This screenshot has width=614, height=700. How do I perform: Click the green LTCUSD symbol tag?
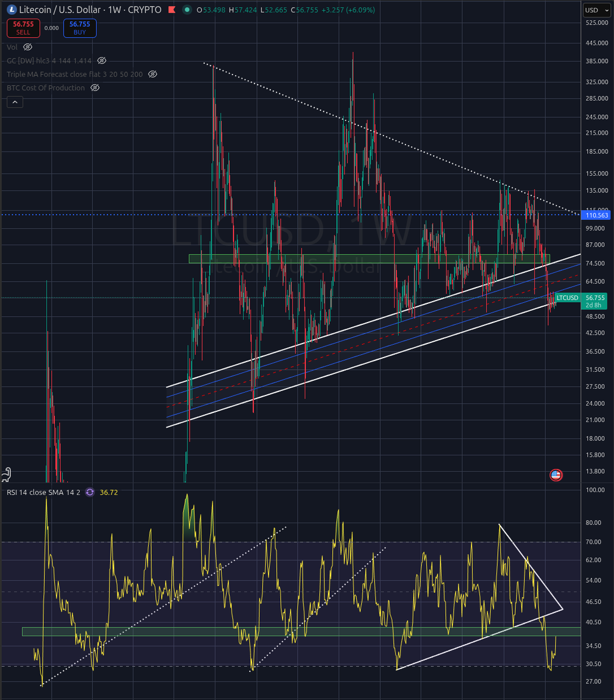[567, 298]
